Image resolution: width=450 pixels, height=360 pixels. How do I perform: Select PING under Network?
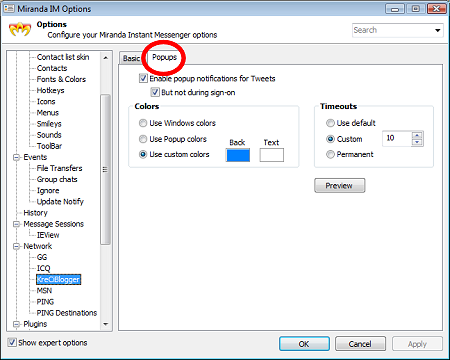tap(45, 302)
